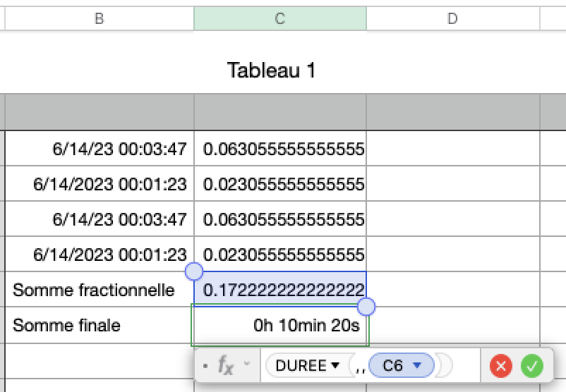Image resolution: width=566 pixels, height=392 pixels.
Task: Select column C header
Action: point(280,19)
